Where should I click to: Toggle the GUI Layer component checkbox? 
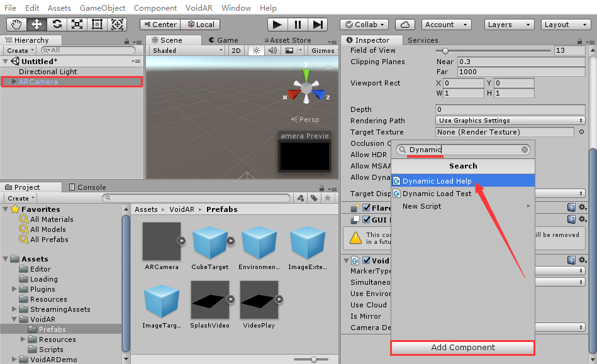367,219
